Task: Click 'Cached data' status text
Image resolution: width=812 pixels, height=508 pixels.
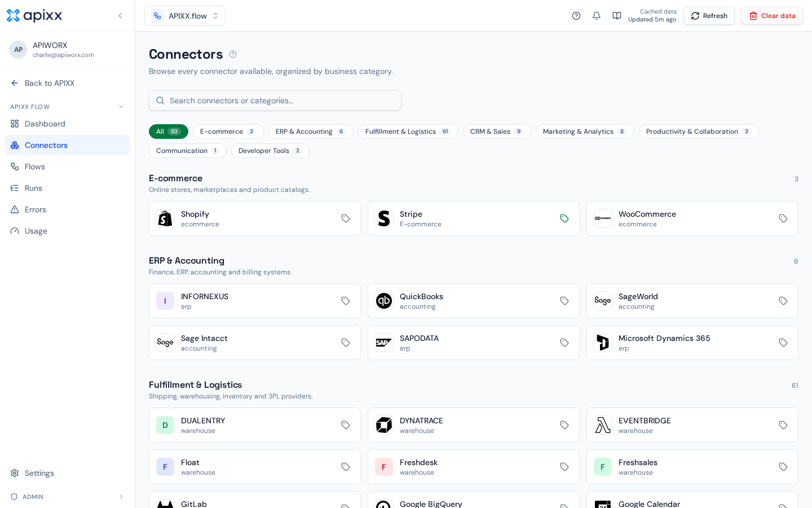Action: point(658,11)
